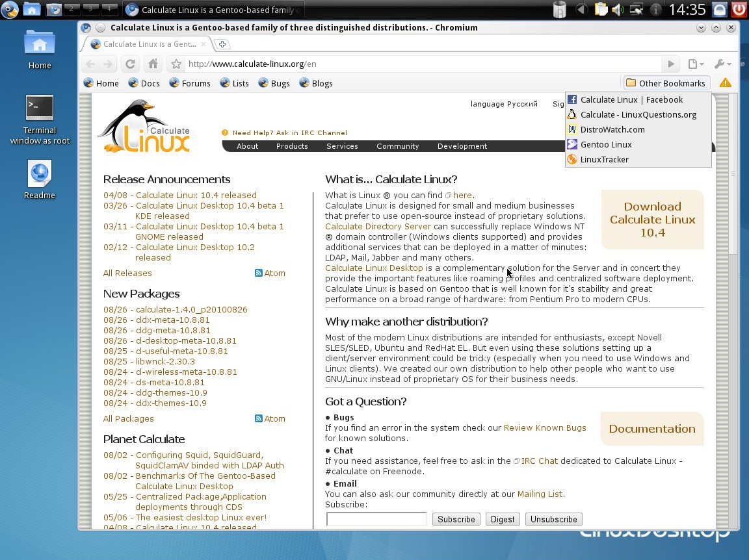Image resolution: width=749 pixels, height=560 pixels.
Task: Click the Subscribe button
Action: pyautogui.click(x=456, y=519)
